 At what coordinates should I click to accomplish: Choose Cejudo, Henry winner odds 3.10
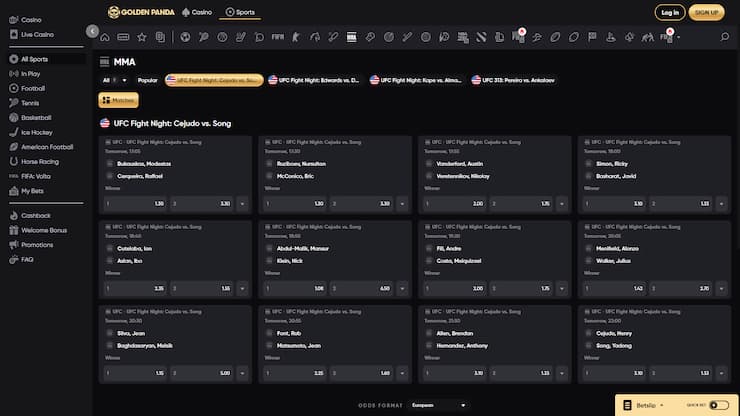point(613,373)
